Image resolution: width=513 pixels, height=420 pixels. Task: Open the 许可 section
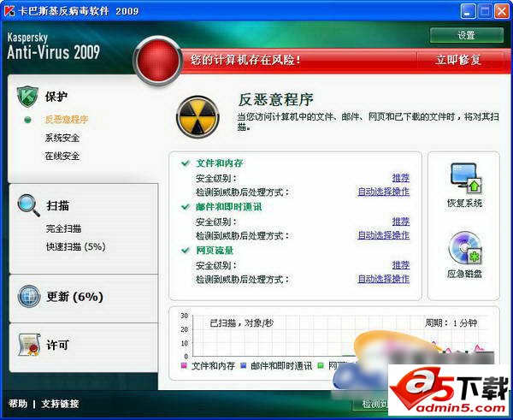(x=57, y=345)
